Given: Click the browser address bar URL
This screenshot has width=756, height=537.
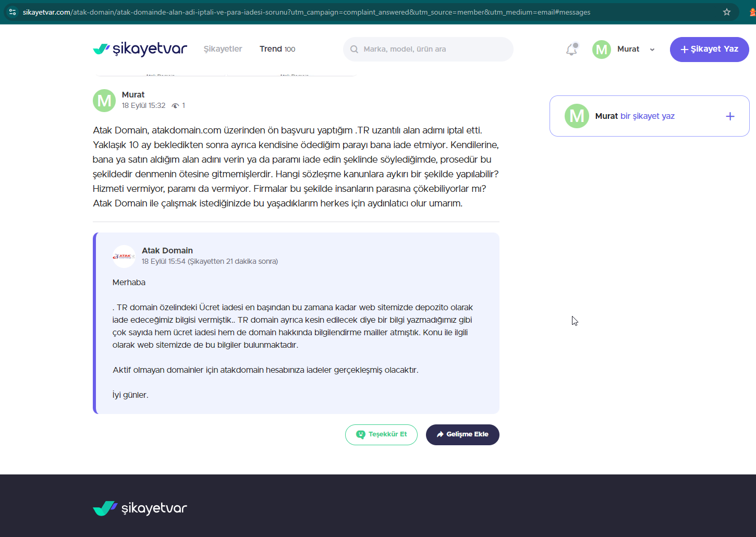Looking at the screenshot, I should [307, 12].
